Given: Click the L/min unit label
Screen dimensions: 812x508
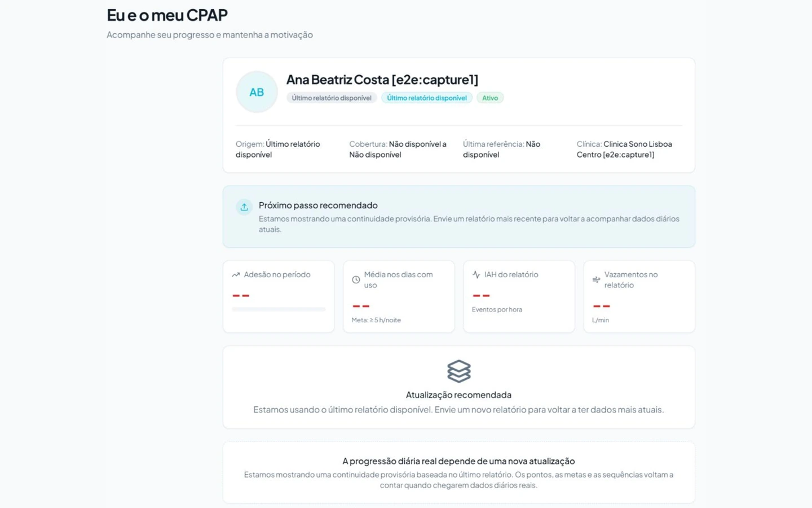Looking at the screenshot, I should 601,320.
